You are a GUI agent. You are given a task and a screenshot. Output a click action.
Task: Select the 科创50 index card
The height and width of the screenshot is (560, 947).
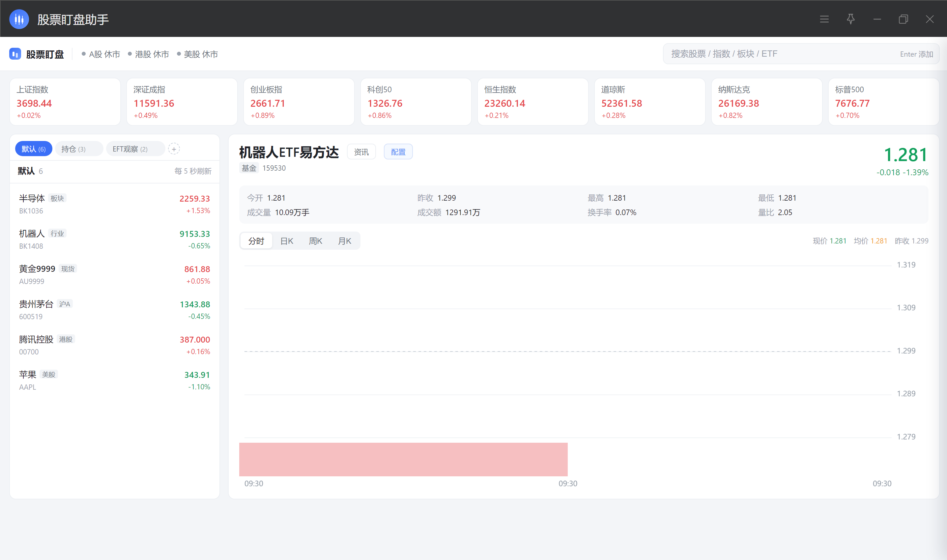416,102
